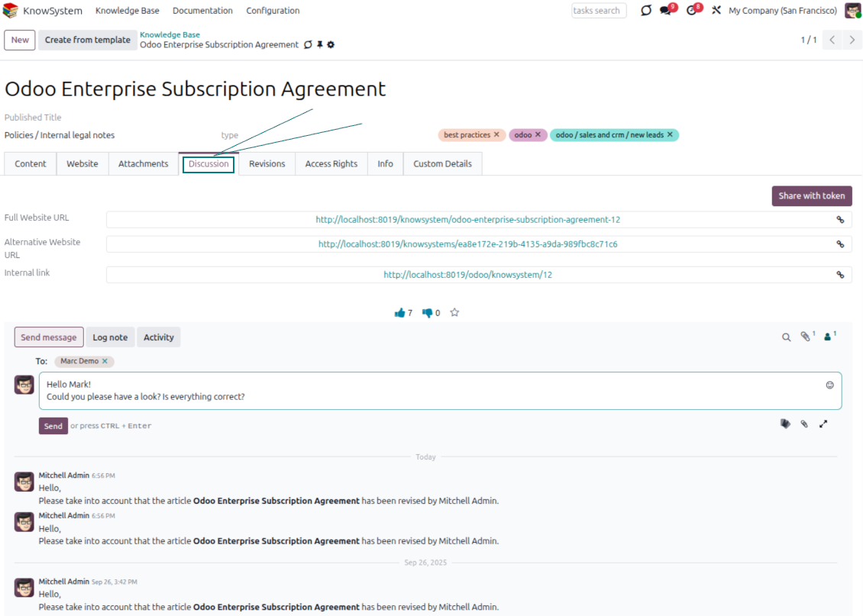Expand the message composer to full view

point(823,424)
